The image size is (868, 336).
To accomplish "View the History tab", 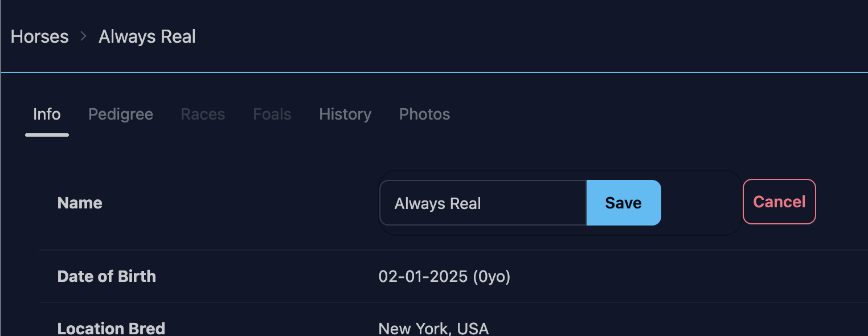I will click(345, 114).
